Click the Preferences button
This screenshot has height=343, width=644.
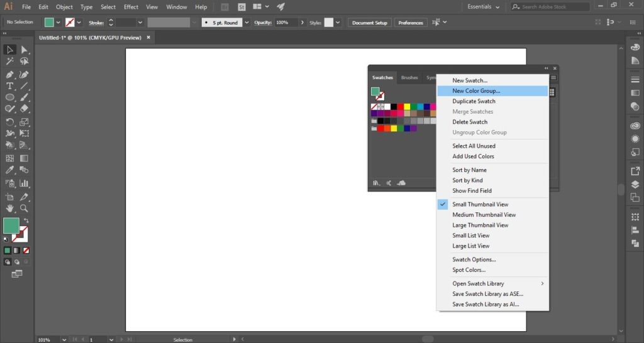[x=411, y=23]
